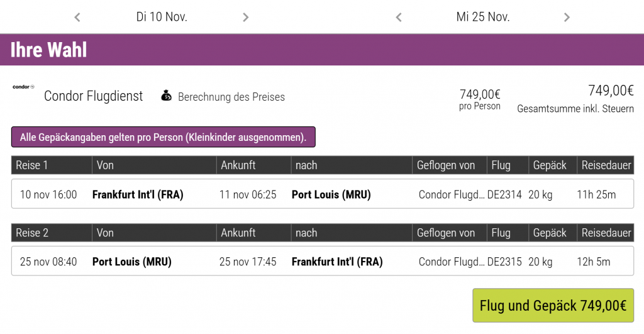Screen dimensions: 644x334
Task: Click the Reise 1 column header
Action: pyautogui.click(x=32, y=165)
